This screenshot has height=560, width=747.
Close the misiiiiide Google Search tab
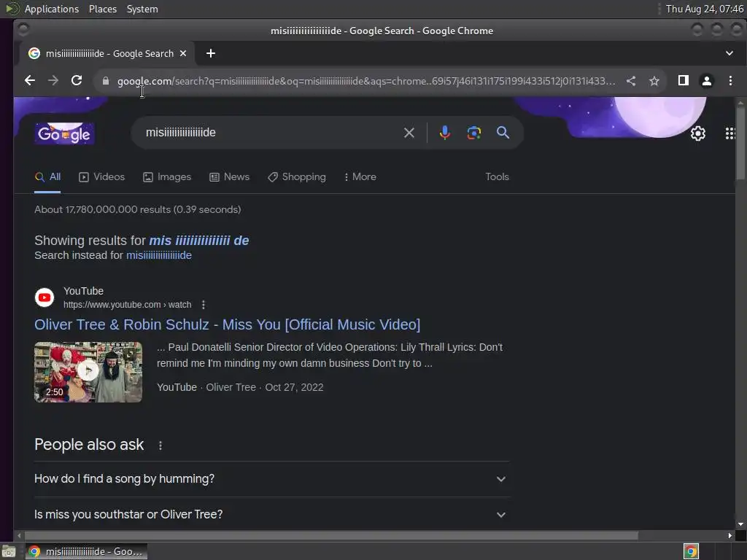tap(183, 53)
